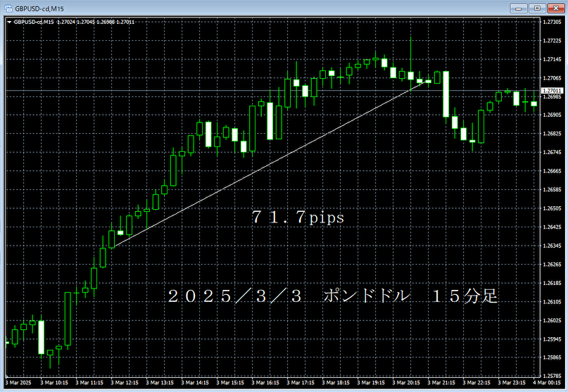The image size is (568, 392).
Task: Click the 1.27305 level on price scale
Action: click(552, 22)
